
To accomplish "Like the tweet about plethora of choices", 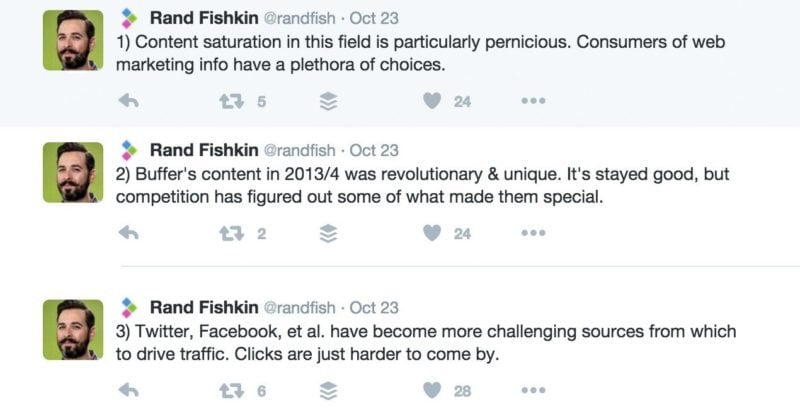I will point(432,101).
